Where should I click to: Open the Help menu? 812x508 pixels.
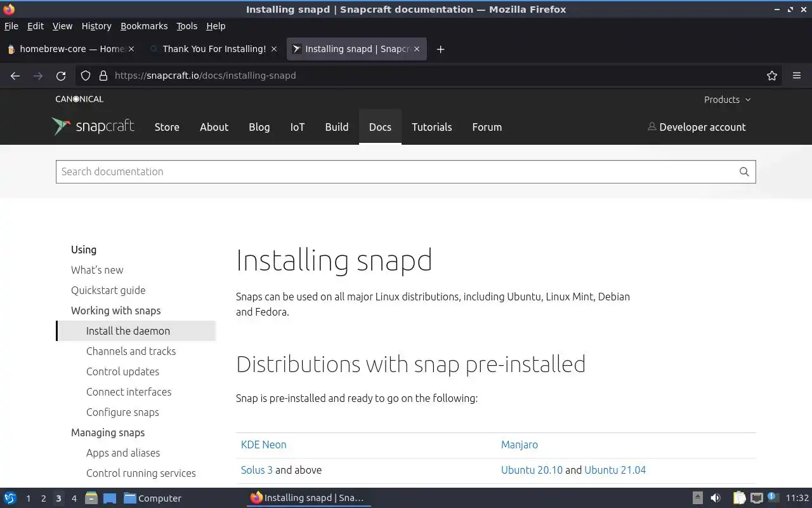click(216, 26)
